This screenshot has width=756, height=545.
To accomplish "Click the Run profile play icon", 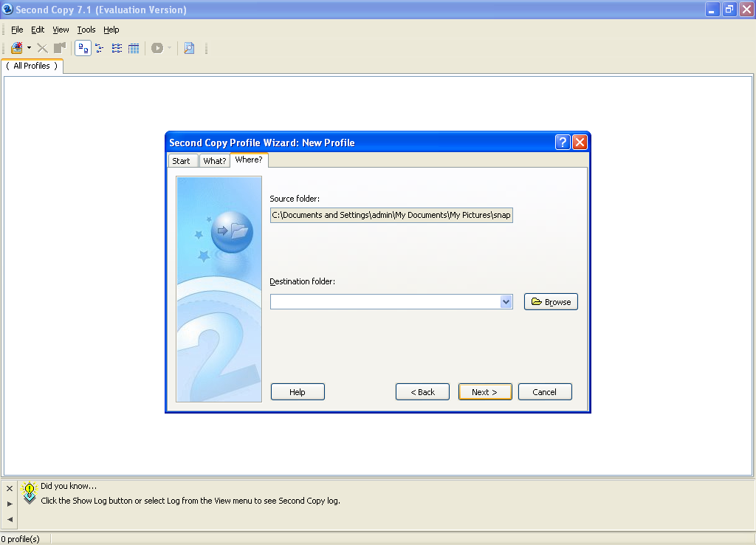I will [x=157, y=48].
